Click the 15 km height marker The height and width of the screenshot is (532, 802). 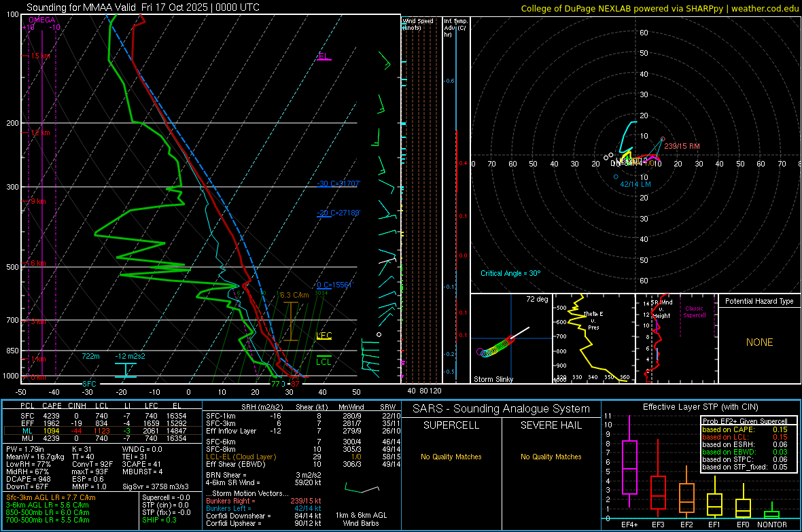coord(41,56)
